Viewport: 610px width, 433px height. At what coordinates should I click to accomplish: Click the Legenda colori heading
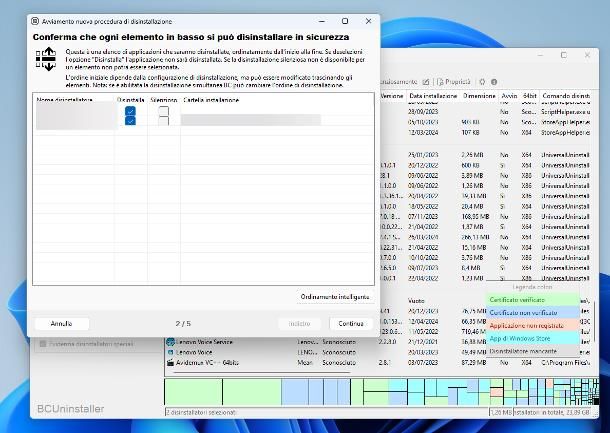tap(532, 287)
